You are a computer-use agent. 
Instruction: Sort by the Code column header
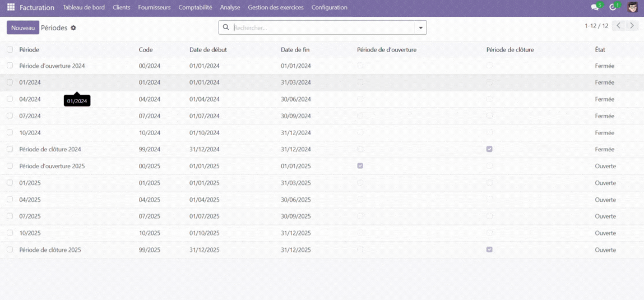[146, 50]
